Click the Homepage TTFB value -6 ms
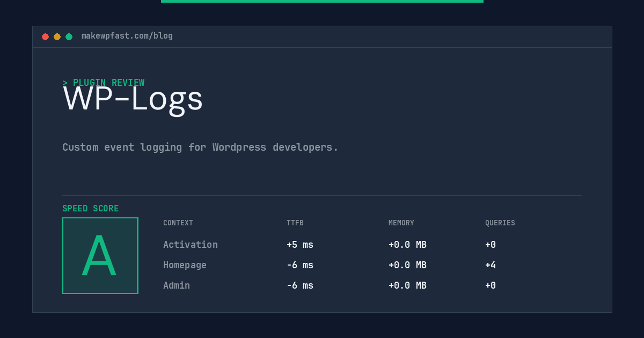The width and height of the screenshot is (644, 338). (300, 265)
